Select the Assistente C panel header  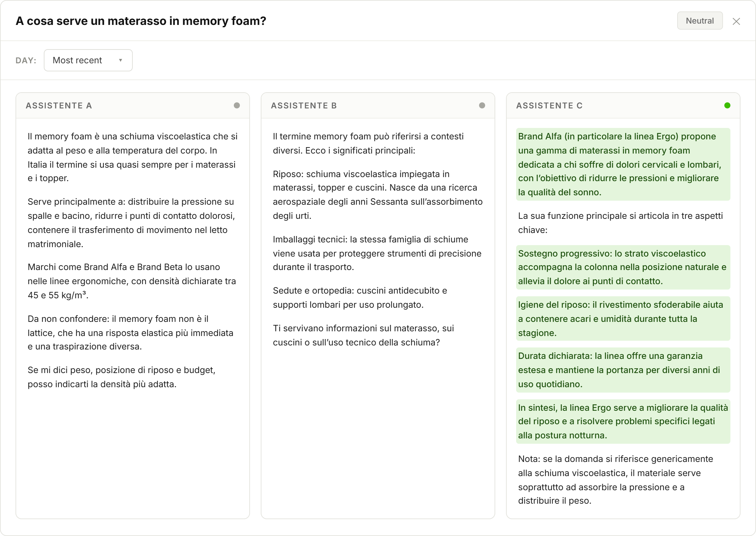pos(623,105)
